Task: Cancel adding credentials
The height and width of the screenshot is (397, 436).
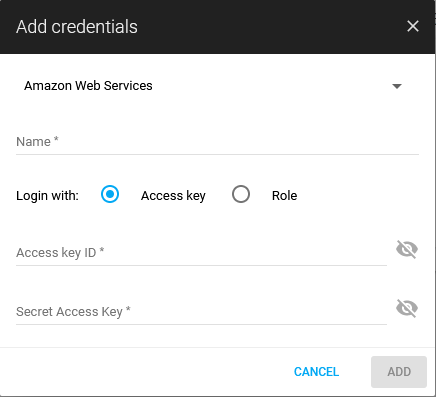Action: tap(316, 372)
